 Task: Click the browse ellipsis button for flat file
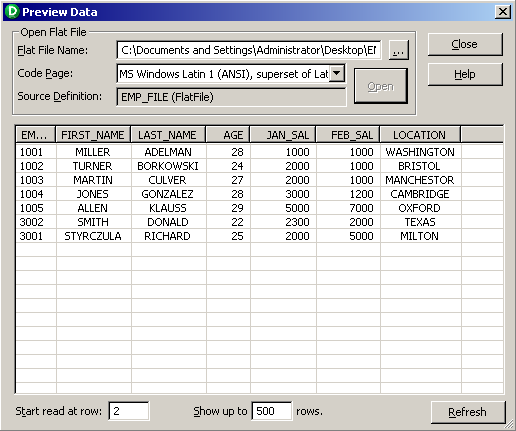[399, 50]
